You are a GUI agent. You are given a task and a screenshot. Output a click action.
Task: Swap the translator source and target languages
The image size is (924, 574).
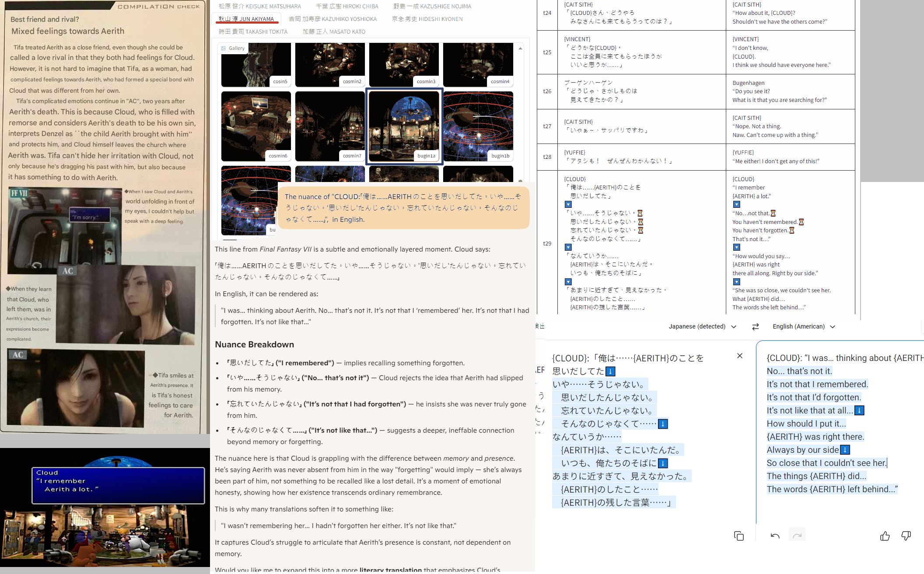click(x=755, y=327)
